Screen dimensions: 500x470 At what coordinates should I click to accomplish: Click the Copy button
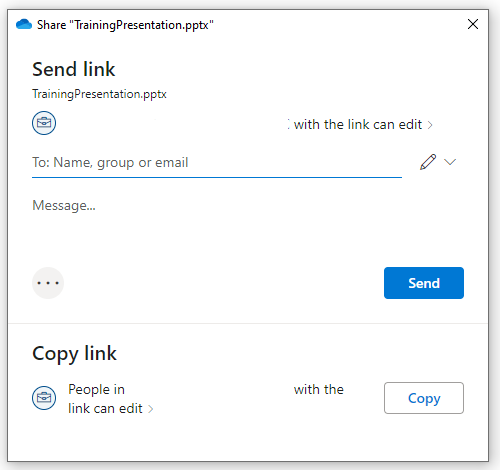click(x=424, y=398)
